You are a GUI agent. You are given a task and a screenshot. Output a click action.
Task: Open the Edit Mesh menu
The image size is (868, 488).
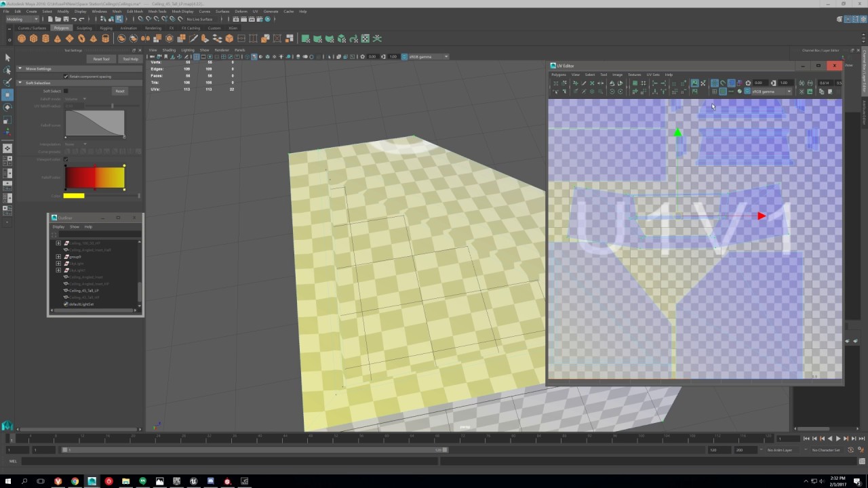(134, 12)
